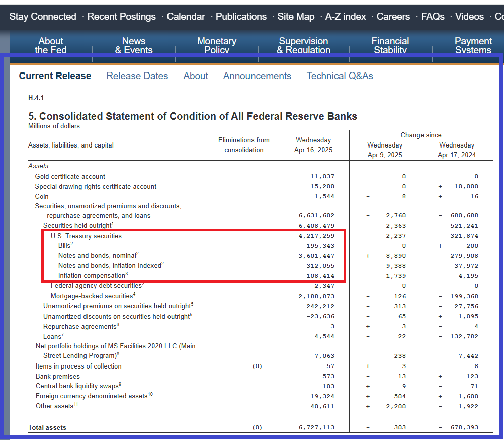Viewport: 504px width, 440px height.
Task: Open the Financial Stability menu
Action: pyautogui.click(x=390, y=45)
